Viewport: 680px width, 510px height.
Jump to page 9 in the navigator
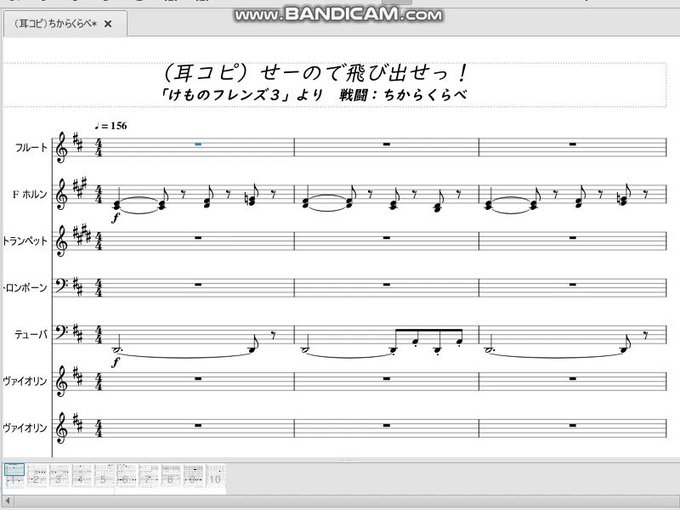(193, 476)
